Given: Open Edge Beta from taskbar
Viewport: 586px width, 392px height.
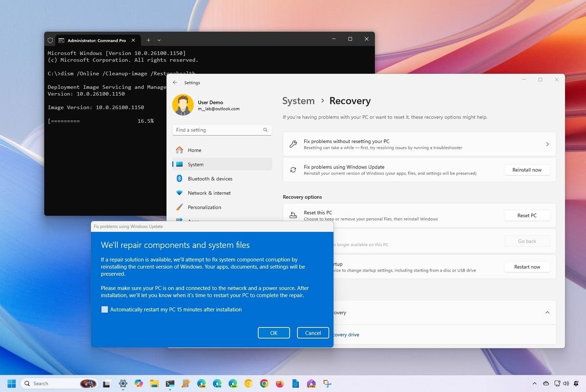Looking at the screenshot, I should (217, 384).
